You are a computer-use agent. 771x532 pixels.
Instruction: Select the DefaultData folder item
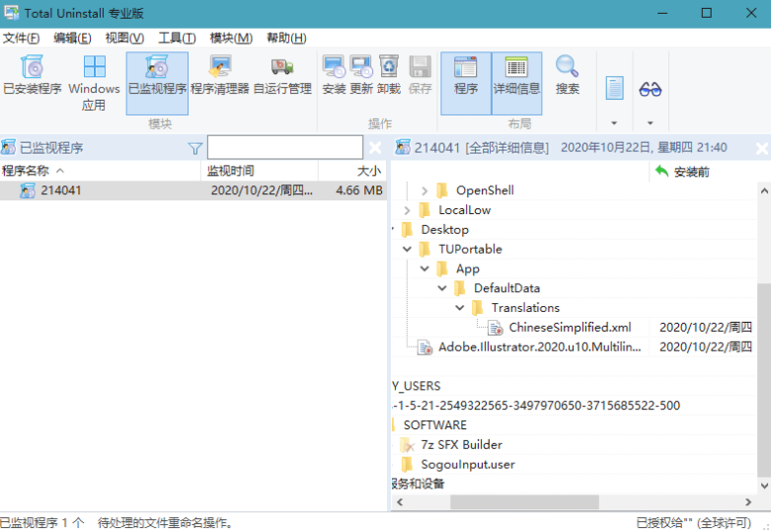tap(506, 288)
